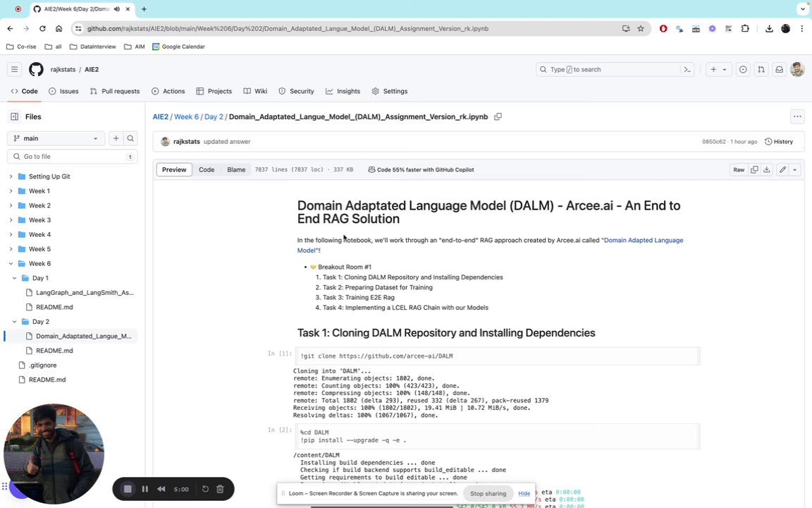Collapse the Day 1 folder

pos(15,278)
